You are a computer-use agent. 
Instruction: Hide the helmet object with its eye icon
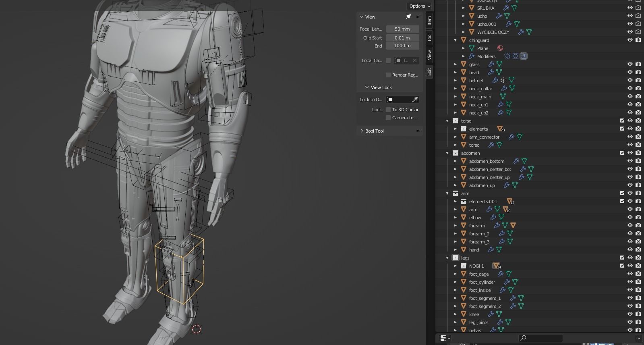tap(630, 80)
